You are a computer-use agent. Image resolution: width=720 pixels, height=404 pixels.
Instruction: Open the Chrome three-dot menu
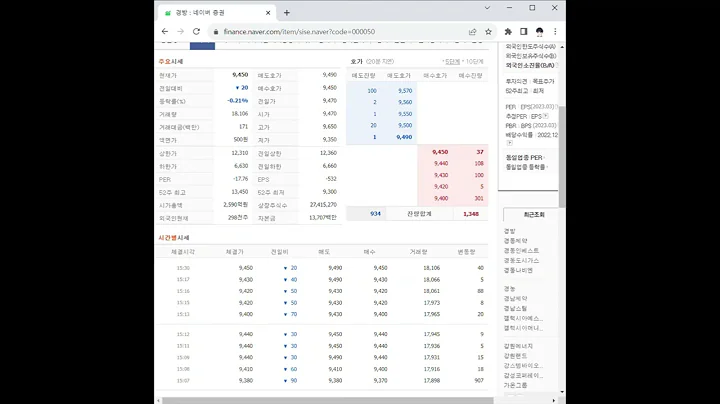[x=555, y=32]
